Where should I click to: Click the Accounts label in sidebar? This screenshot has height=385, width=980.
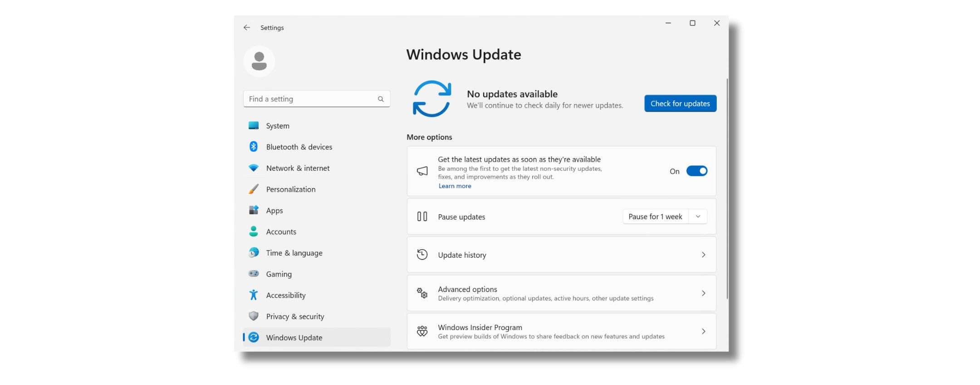[281, 232]
